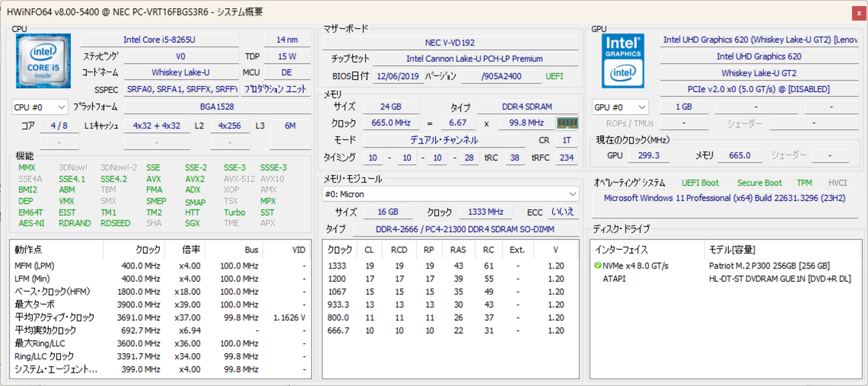The image size is (868, 386).
Task: Click the RCD column header in memory timings
Action: point(399,250)
